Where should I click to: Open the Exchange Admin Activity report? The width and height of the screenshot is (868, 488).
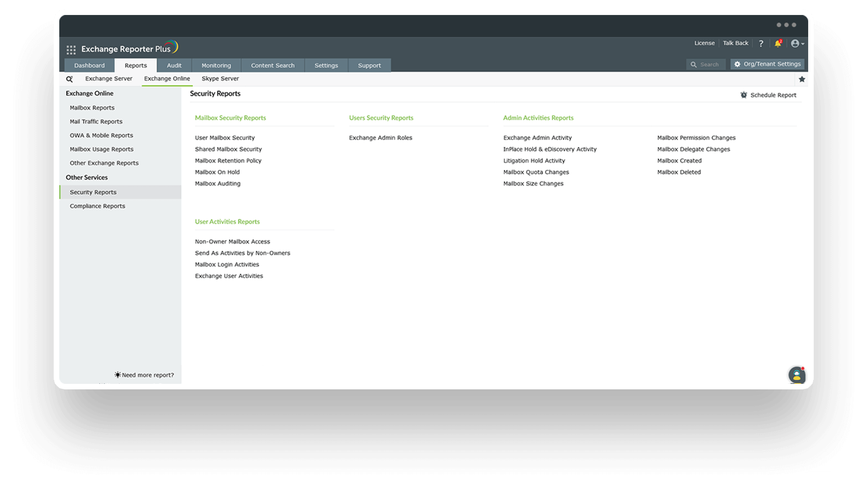pyautogui.click(x=538, y=138)
